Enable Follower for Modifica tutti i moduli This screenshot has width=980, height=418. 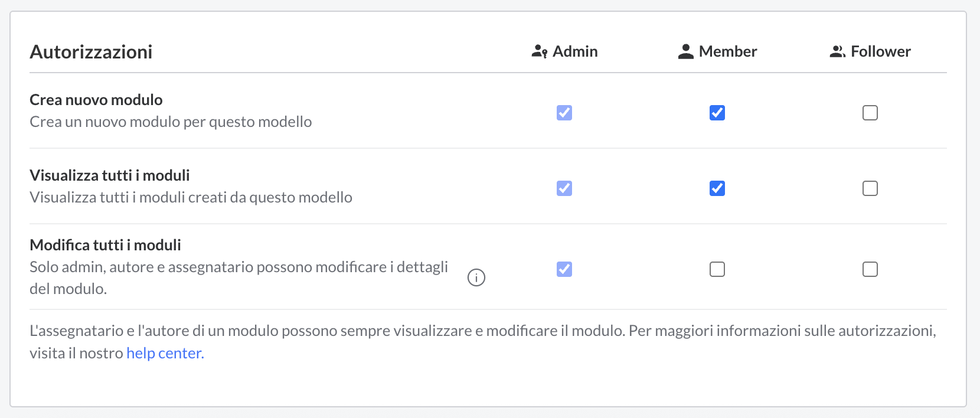870,269
